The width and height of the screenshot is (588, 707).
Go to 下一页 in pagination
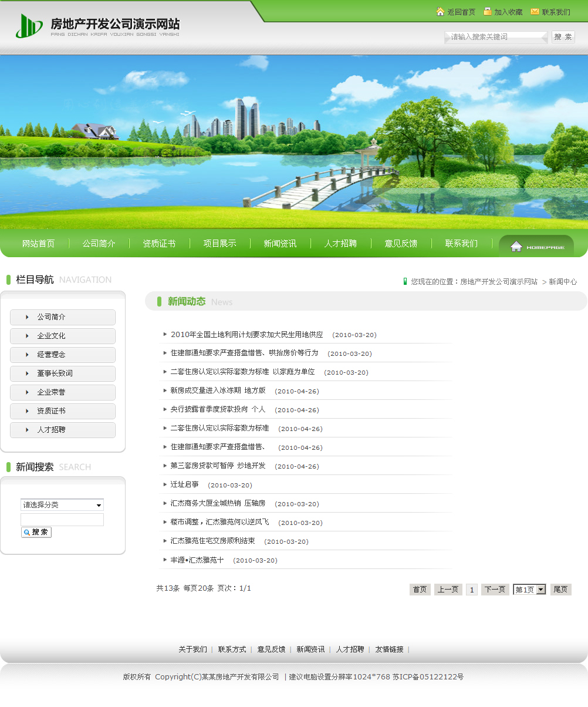(495, 590)
